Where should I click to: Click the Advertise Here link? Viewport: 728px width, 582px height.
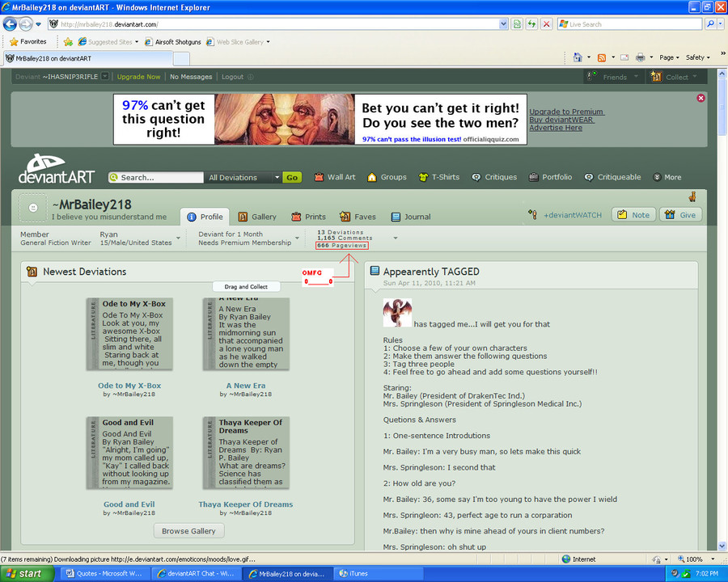coord(556,128)
